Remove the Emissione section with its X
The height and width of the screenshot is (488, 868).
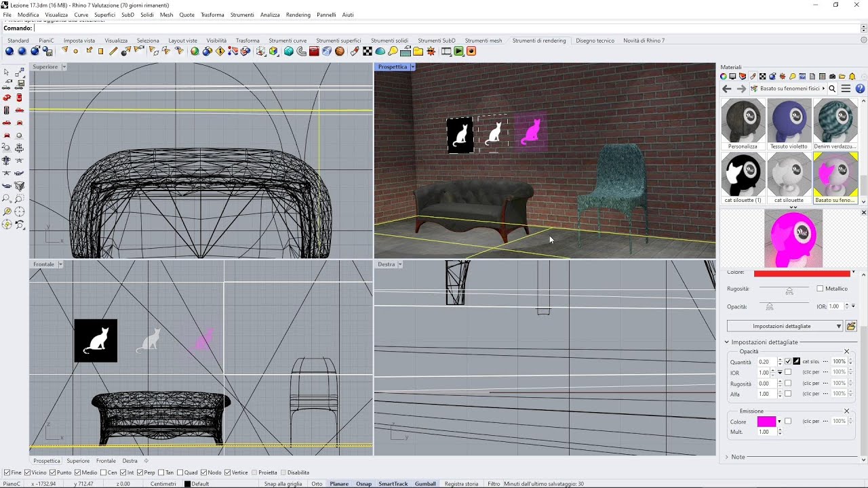click(846, 411)
